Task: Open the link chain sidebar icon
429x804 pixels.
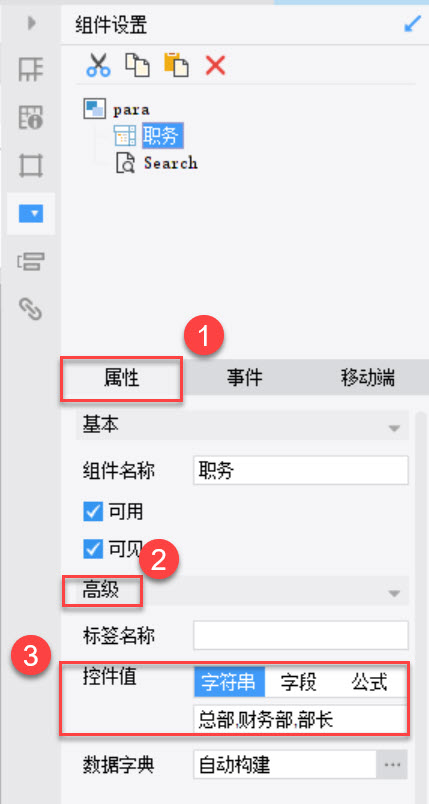Action: 31,309
